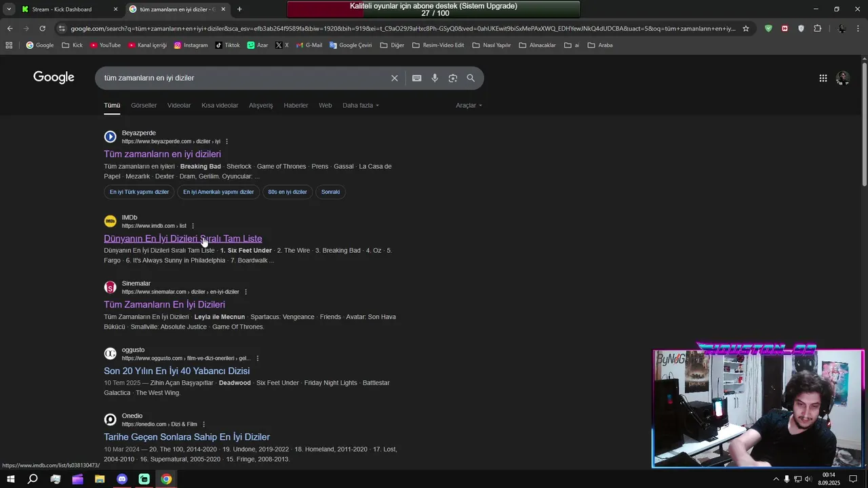Image resolution: width=868 pixels, height=488 pixels.
Task: Open the Nasıl Yapılır bookmarks folder
Action: (x=492, y=45)
